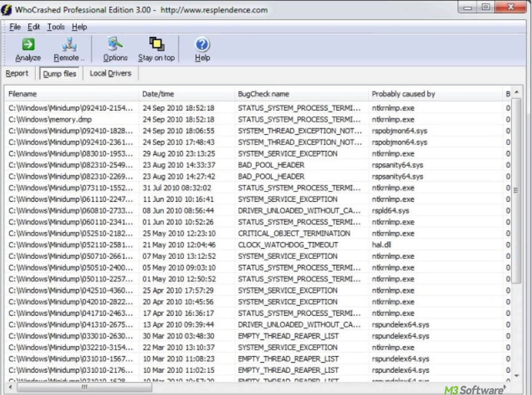This screenshot has width=532, height=395.
Task: Click the vertical scrollbar down arrow
Action: click(x=516, y=375)
